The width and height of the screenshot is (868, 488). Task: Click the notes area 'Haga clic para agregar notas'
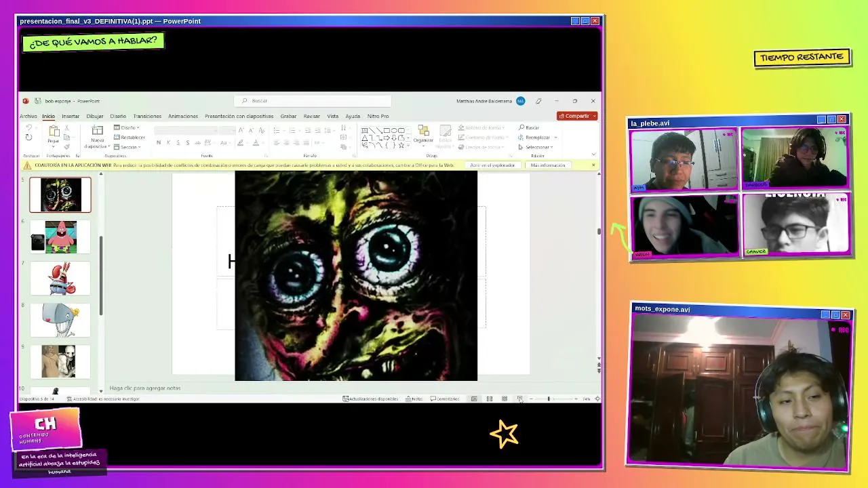[x=145, y=388]
